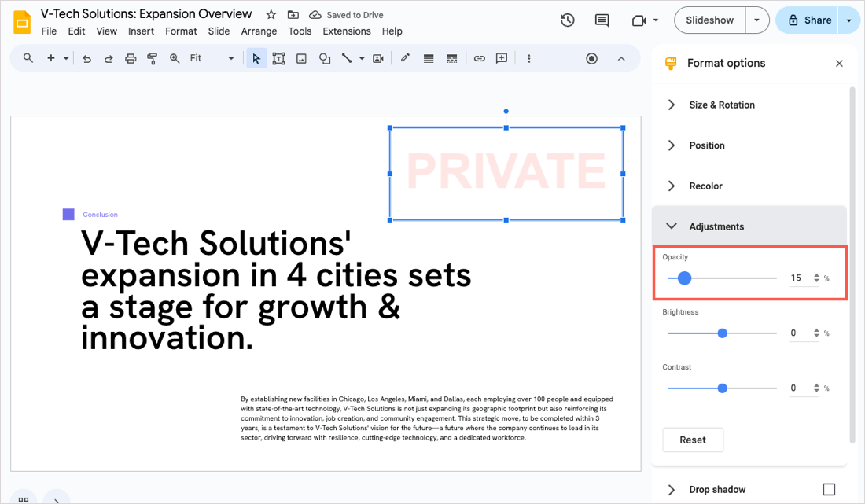Print the presentation
865x504 pixels.
tap(131, 58)
